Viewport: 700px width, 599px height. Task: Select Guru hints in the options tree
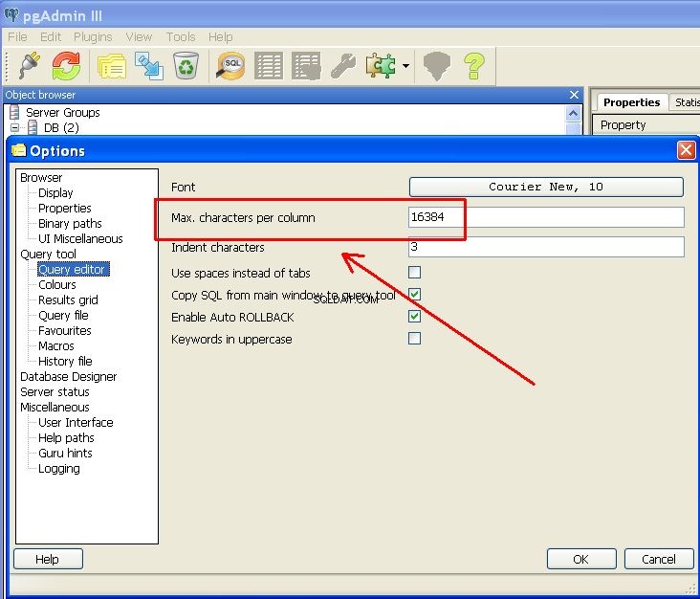tap(65, 453)
